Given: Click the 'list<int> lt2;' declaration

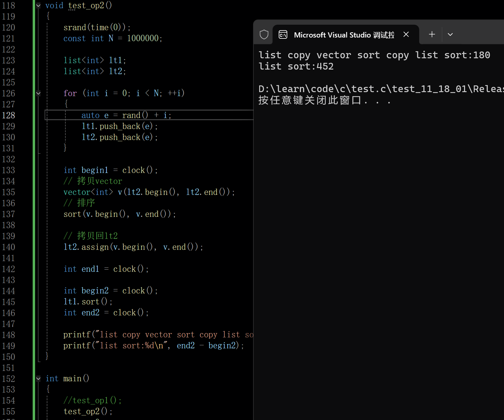Looking at the screenshot, I should (x=95, y=71).
